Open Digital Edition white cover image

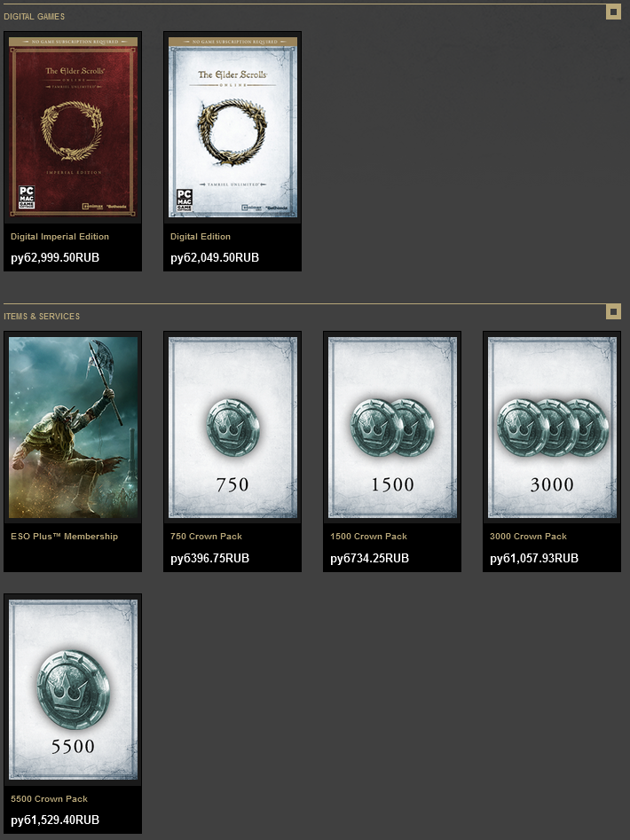[232, 128]
